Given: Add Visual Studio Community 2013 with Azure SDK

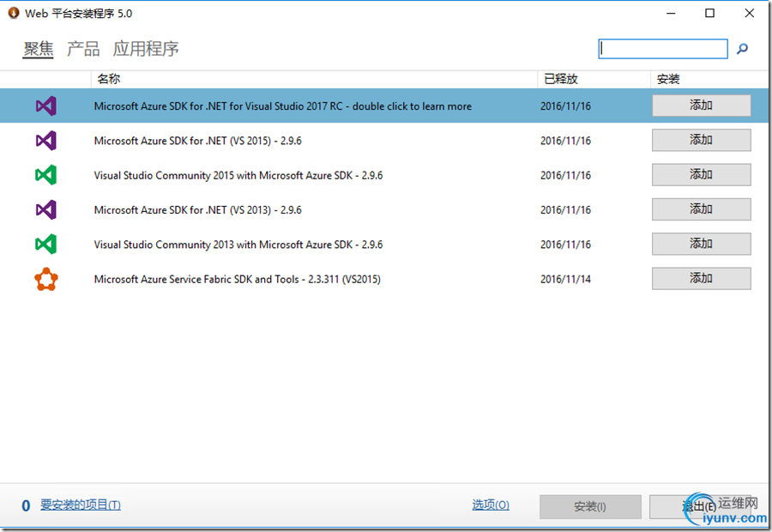Looking at the screenshot, I should [x=701, y=244].
